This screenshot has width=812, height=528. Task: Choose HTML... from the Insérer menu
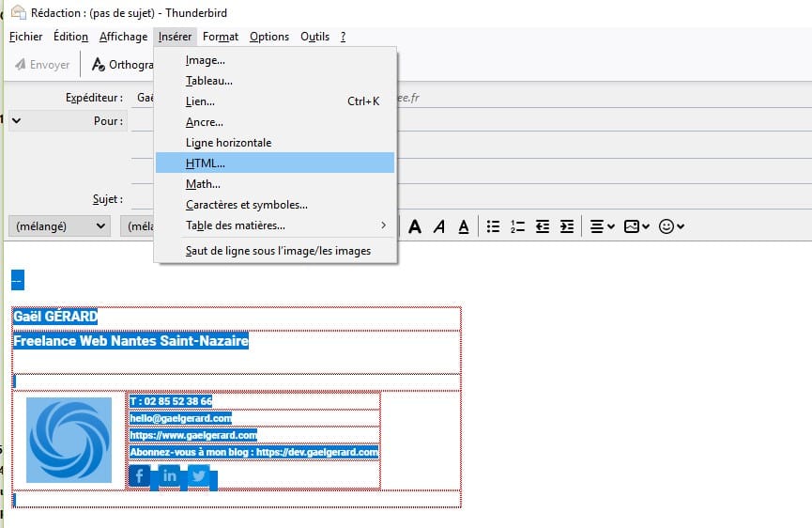pyautogui.click(x=206, y=163)
